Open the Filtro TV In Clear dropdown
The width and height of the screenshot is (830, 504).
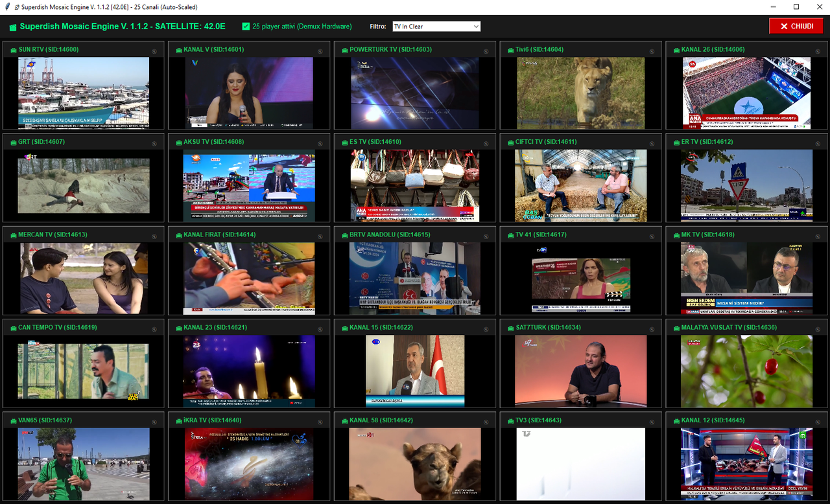pyautogui.click(x=436, y=27)
